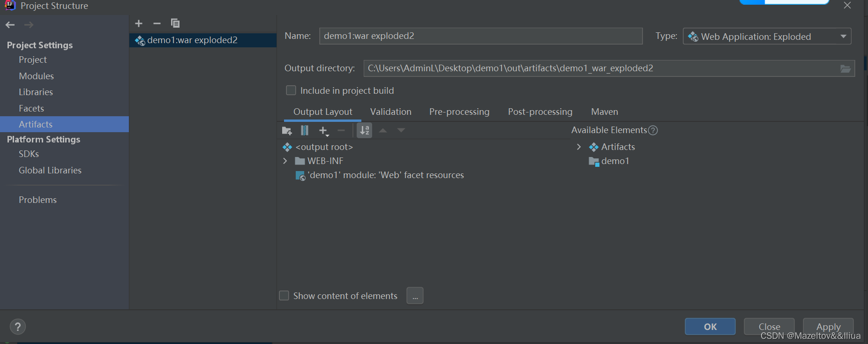Add a new artifact with plus icon
The height and width of the screenshot is (344, 868).
139,23
